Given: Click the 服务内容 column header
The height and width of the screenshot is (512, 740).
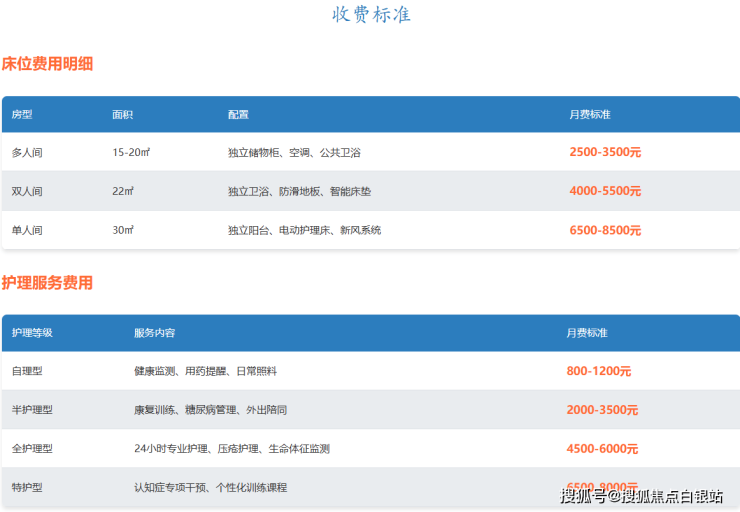Looking at the screenshot, I should point(154,333).
